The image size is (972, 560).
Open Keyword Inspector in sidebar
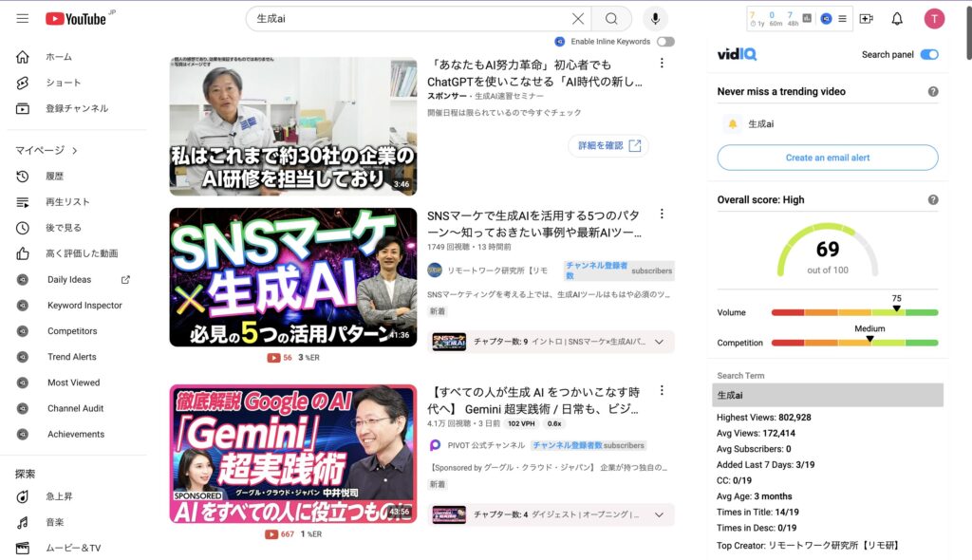tap(84, 306)
